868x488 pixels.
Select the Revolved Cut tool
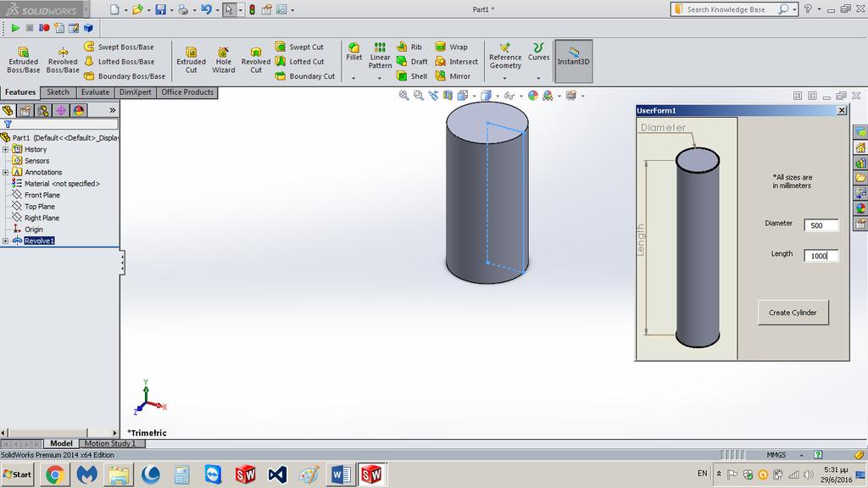(x=256, y=60)
